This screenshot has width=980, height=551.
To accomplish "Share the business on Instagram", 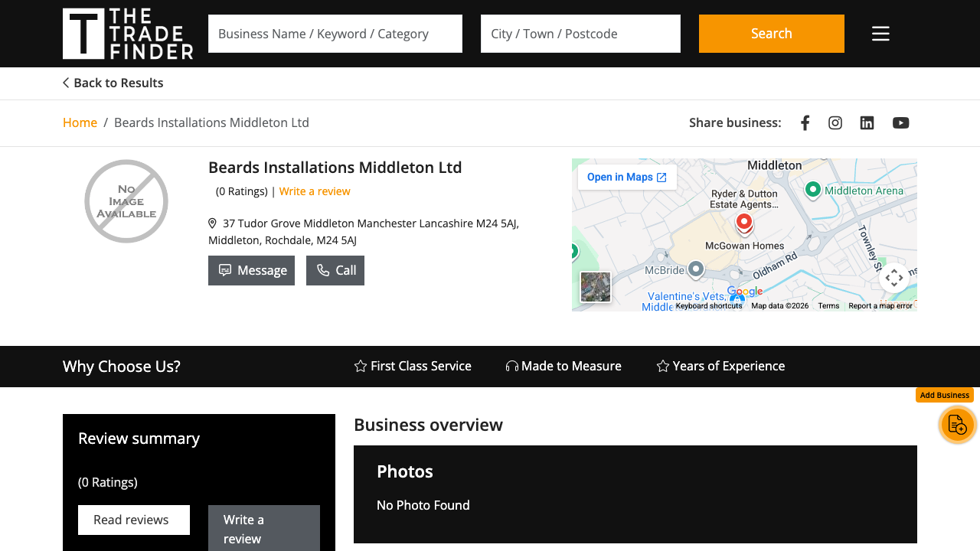I will 835,122.
